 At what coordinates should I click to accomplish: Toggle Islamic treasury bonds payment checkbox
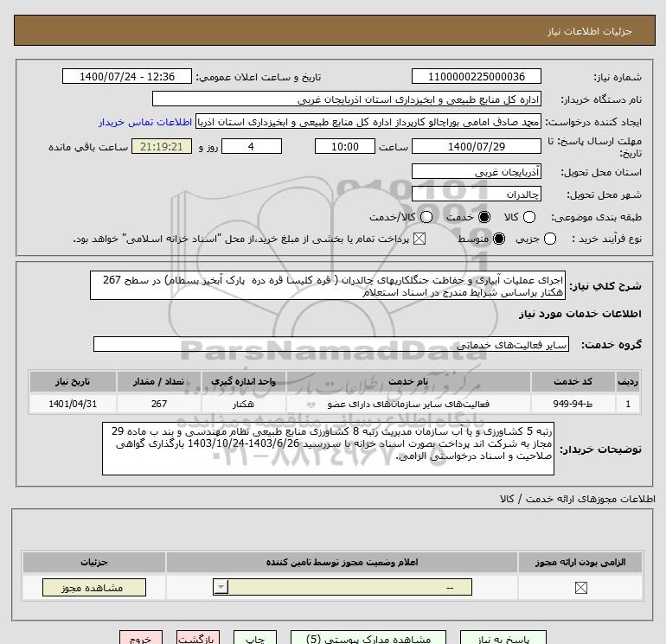419,239
